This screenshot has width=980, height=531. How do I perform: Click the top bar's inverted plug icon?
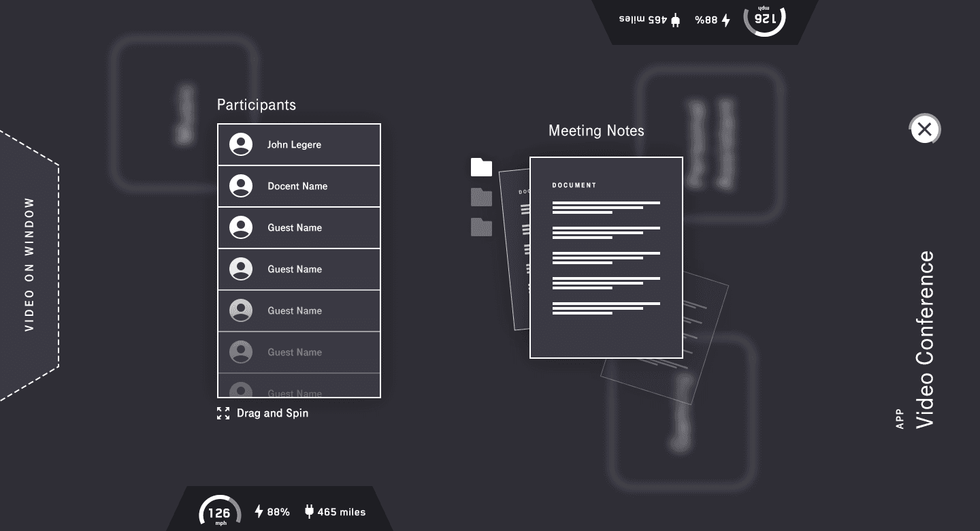[x=675, y=20]
